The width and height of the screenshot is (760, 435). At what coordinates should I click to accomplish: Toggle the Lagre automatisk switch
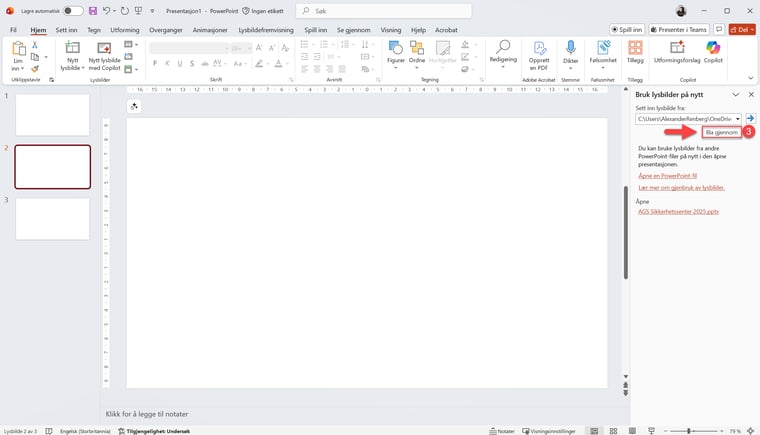(x=73, y=11)
